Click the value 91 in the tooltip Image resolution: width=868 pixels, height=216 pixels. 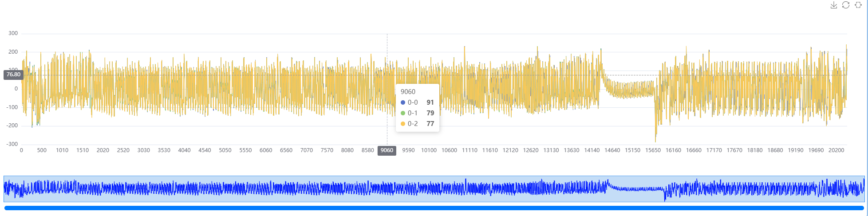coord(430,102)
